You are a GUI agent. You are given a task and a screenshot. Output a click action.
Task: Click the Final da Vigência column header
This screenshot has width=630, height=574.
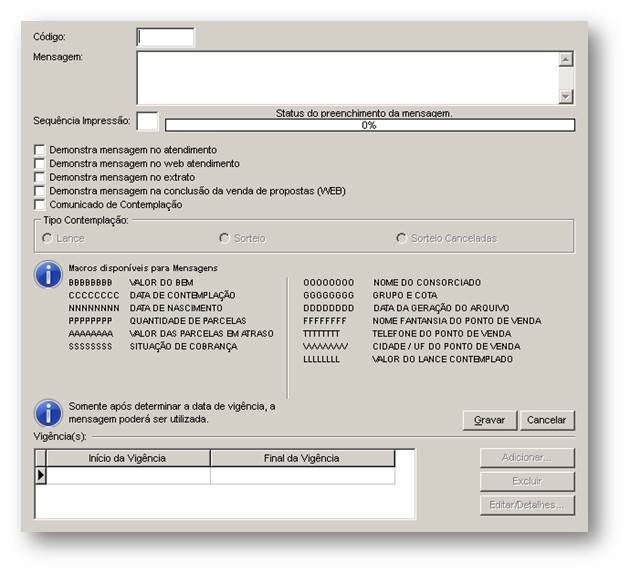point(302,458)
